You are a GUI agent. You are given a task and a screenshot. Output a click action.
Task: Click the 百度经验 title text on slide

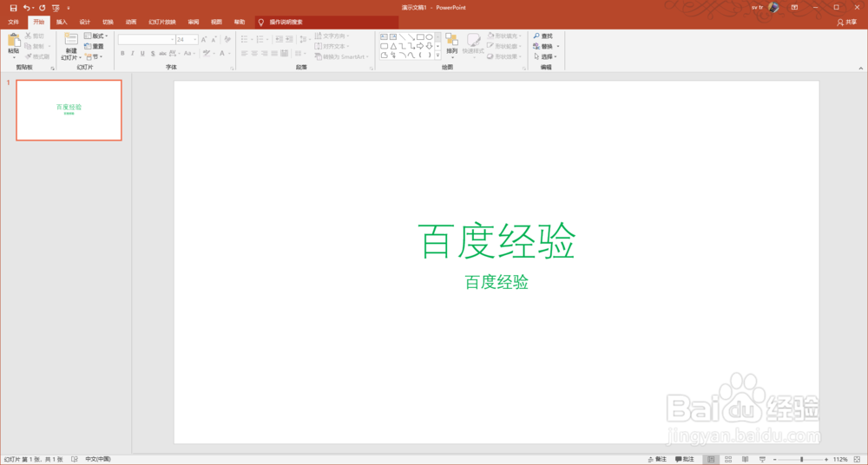click(496, 241)
